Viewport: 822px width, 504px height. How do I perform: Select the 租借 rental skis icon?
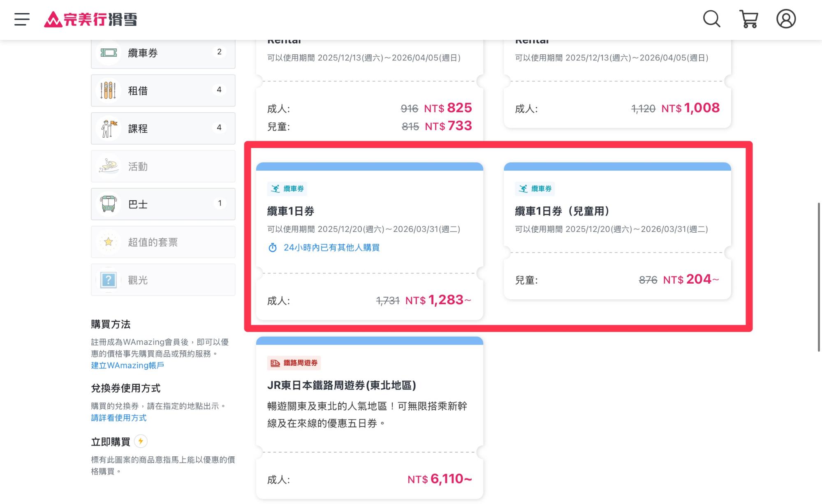108,90
